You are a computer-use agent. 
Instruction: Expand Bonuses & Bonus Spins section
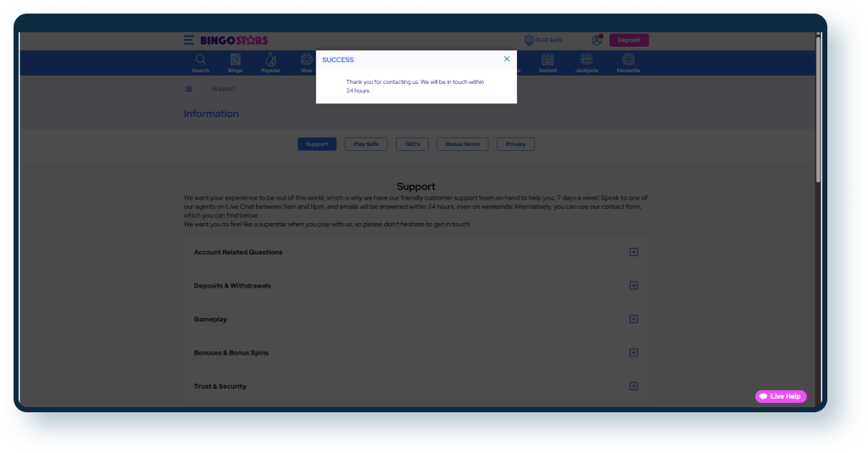point(633,353)
